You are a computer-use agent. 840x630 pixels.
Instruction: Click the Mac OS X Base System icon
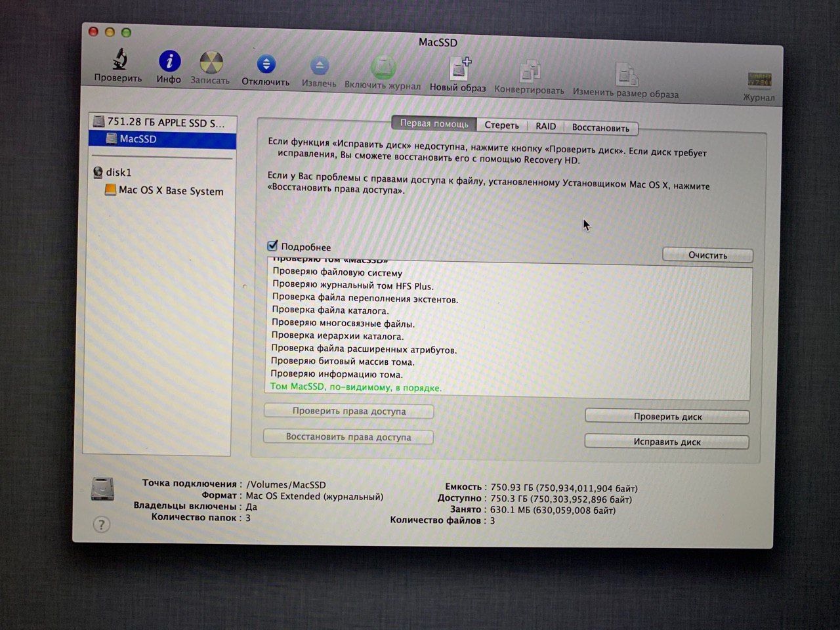tap(110, 190)
